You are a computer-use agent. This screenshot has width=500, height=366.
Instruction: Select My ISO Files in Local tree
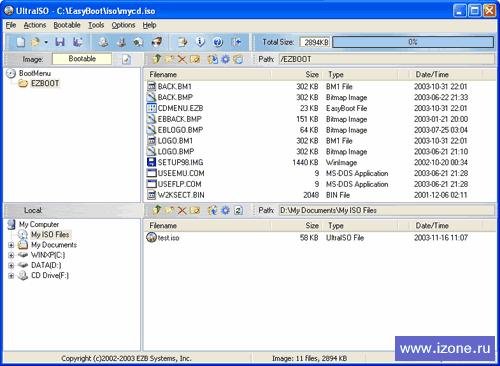pyautogui.click(x=50, y=235)
